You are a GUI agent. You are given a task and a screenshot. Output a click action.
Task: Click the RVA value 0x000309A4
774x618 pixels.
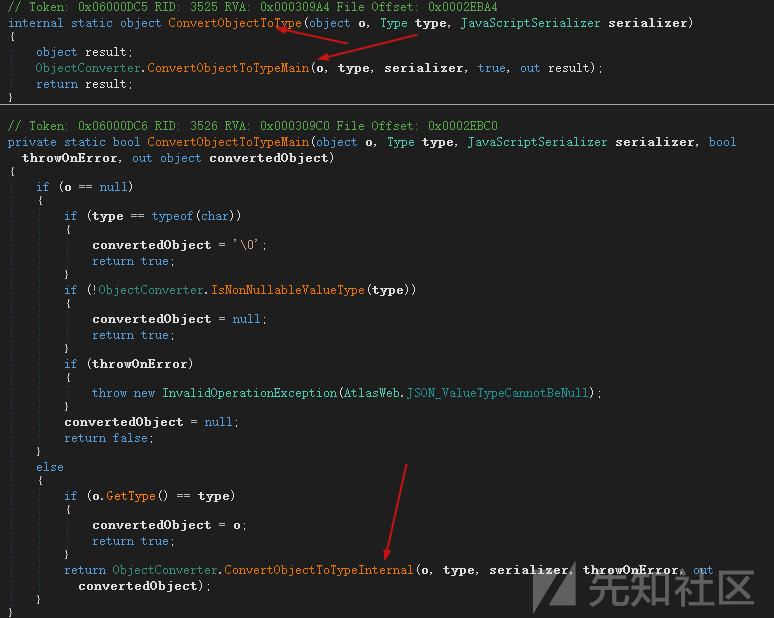[x=295, y=7]
